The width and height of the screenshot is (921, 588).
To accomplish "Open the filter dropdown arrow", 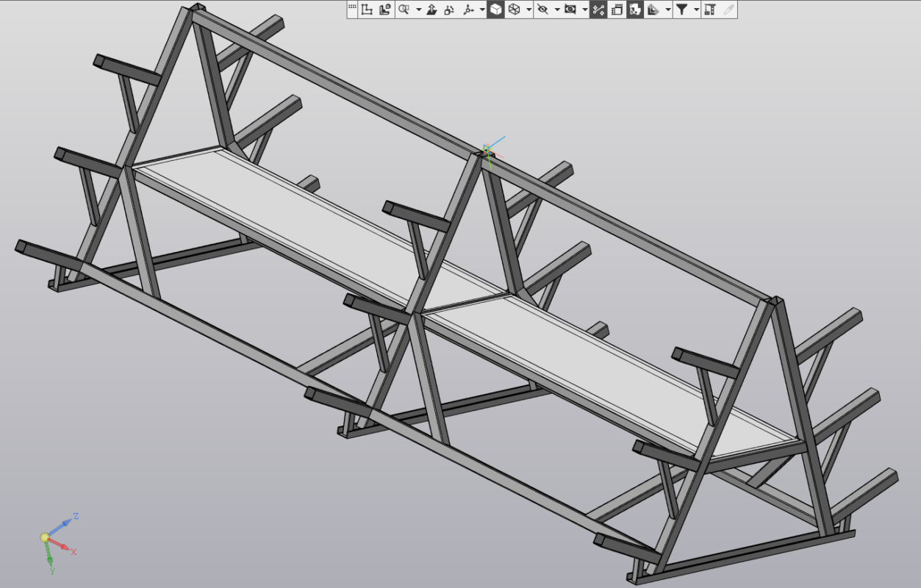I will (695, 10).
